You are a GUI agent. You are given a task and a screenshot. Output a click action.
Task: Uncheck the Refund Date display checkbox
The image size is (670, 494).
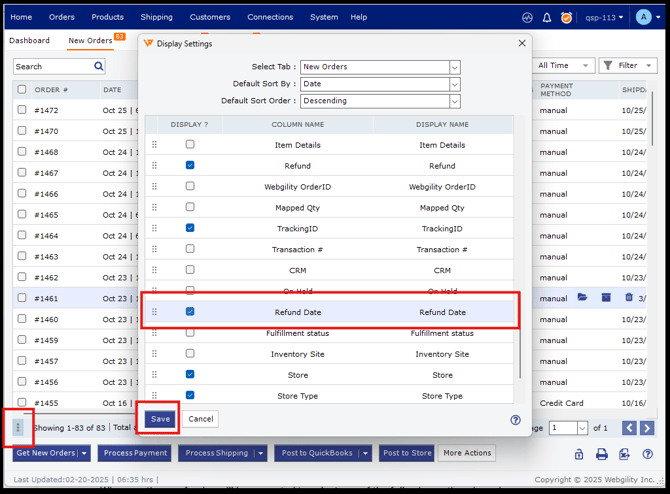[190, 312]
